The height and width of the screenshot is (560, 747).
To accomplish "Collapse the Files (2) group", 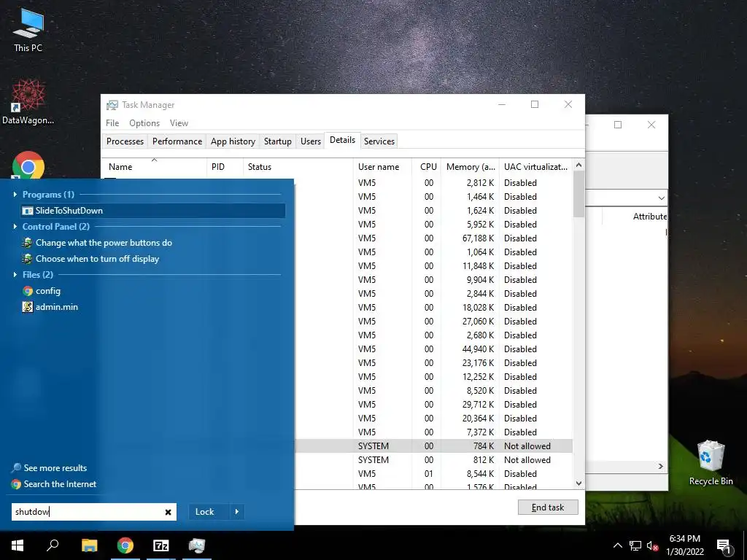I will (x=15, y=275).
